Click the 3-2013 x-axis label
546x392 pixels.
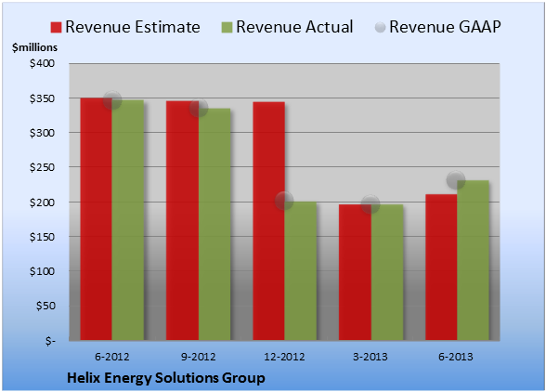370,357
